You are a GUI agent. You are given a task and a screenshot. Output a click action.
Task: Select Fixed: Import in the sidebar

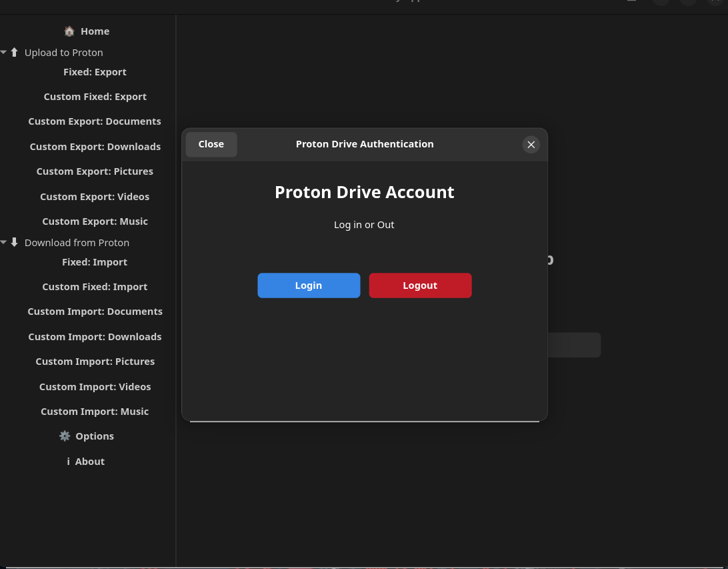(95, 262)
